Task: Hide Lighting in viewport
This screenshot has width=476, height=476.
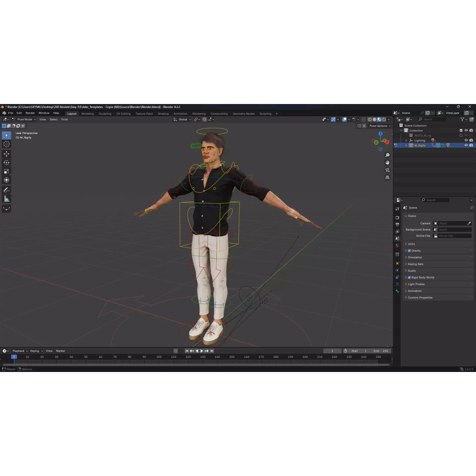Action: coord(466,140)
